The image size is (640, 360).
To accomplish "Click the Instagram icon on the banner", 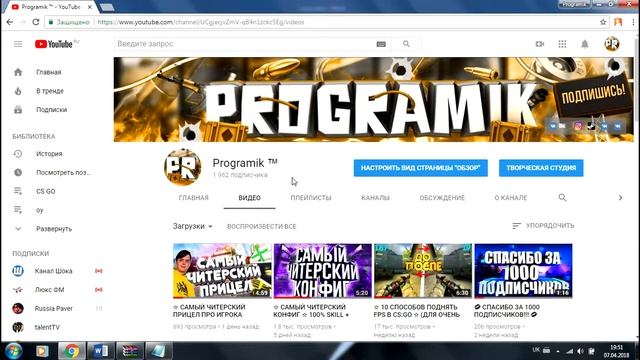I will [578, 126].
